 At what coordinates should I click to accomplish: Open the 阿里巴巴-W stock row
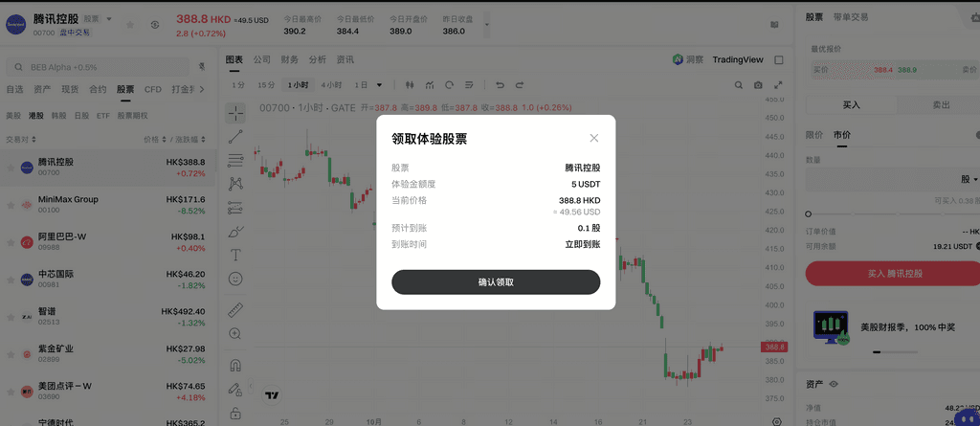click(x=107, y=242)
